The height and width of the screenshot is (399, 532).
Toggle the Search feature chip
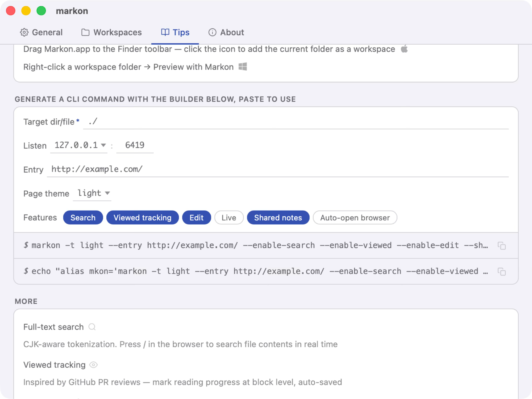coord(83,218)
